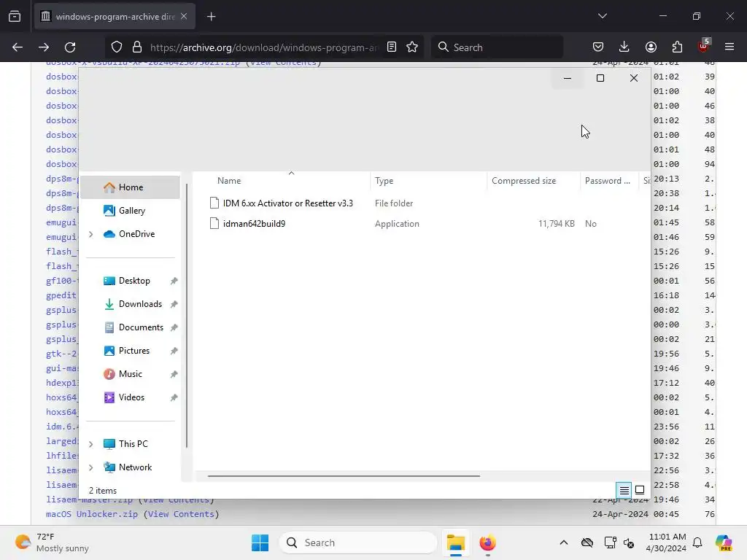Open clock and calendar flyout
747x560 pixels.
tap(667, 542)
